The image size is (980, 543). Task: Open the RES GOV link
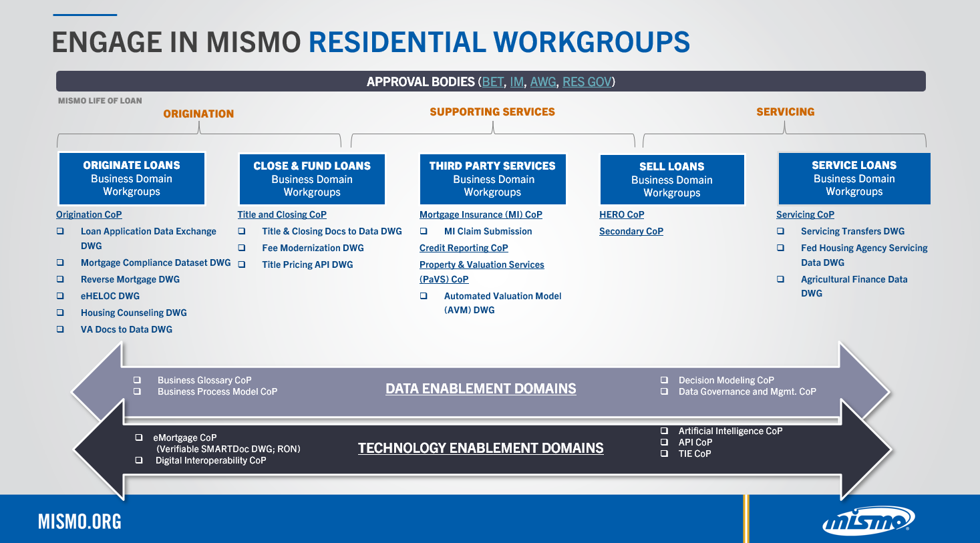point(587,81)
